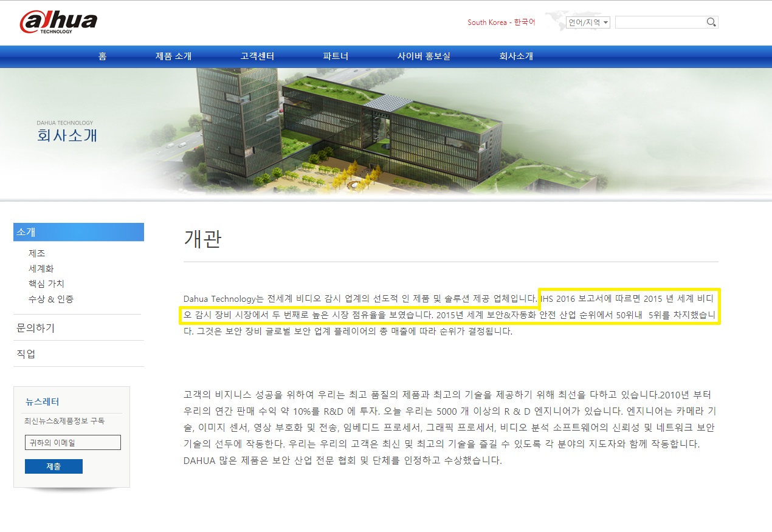The height and width of the screenshot is (532, 772).
Task: Click the paragraph starting with 고객의 비지니스
Action: coord(451,427)
